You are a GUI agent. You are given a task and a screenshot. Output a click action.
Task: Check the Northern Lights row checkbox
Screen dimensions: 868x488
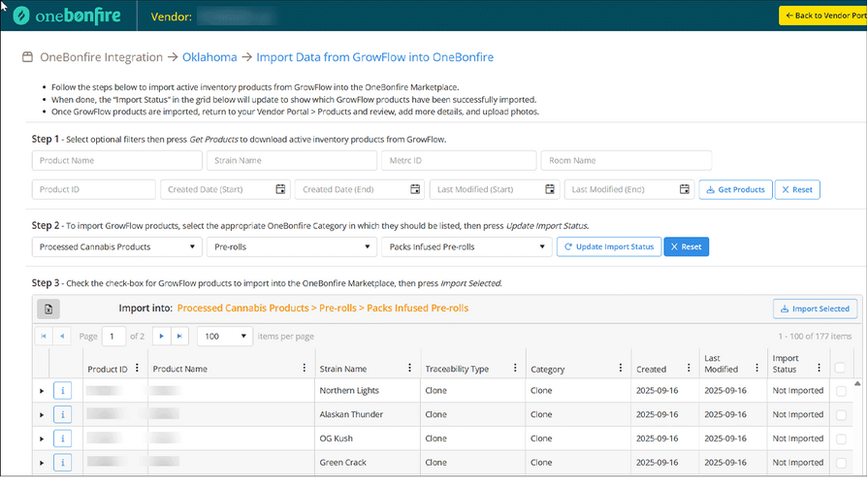[841, 390]
